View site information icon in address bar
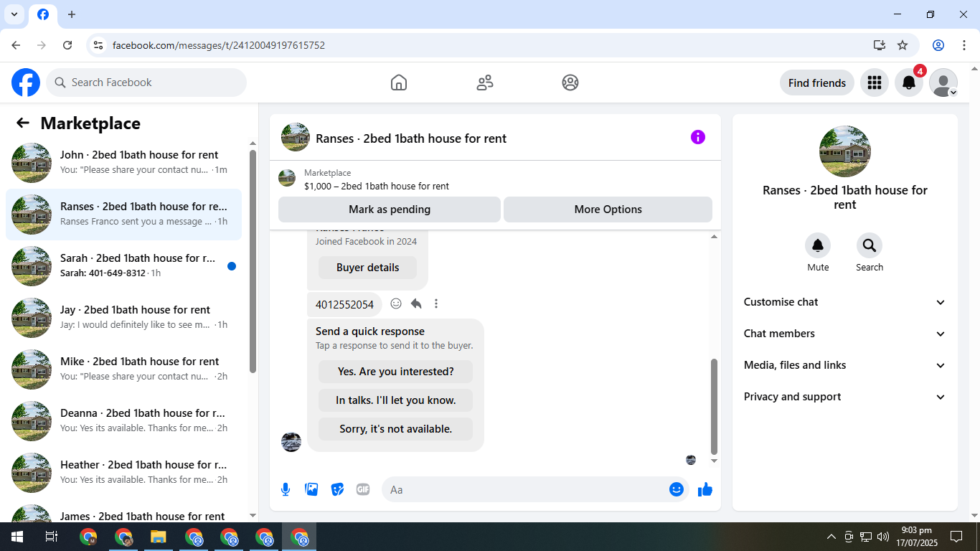This screenshot has width=980, height=551. click(99, 45)
